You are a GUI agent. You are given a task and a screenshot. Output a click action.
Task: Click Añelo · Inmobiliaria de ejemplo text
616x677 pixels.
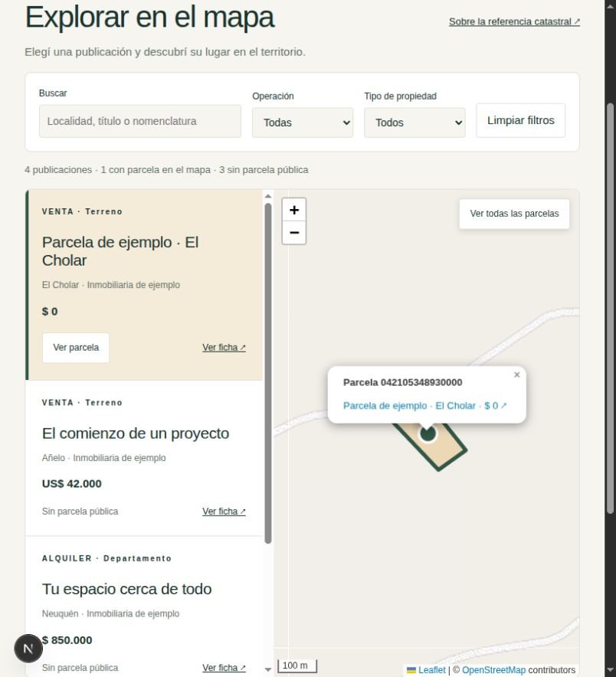pos(103,458)
